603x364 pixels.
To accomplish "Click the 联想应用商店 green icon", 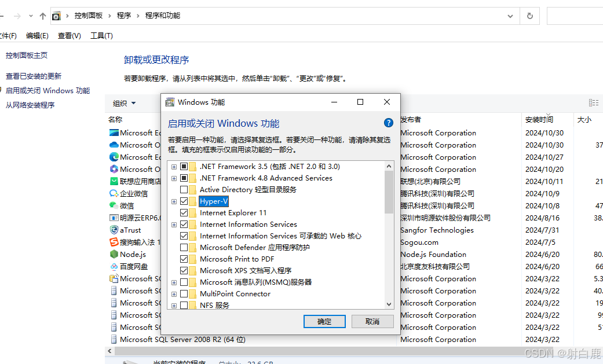I will click(x=114, y=181).
